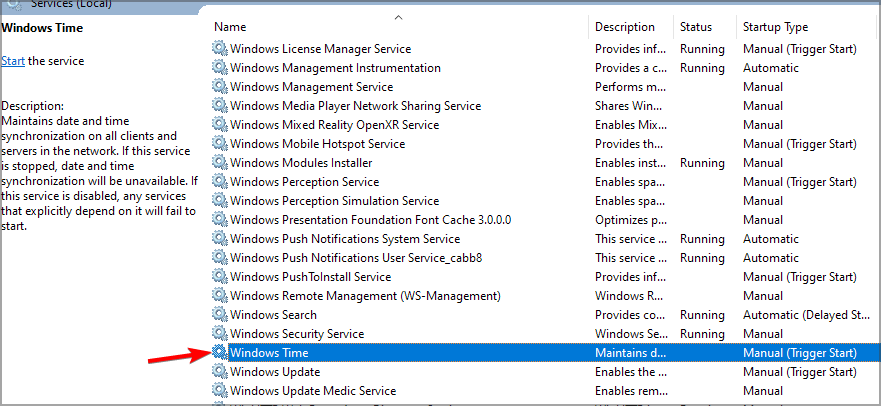
Task: Click Start link to start Windows Time service
Action: point(13,61)
